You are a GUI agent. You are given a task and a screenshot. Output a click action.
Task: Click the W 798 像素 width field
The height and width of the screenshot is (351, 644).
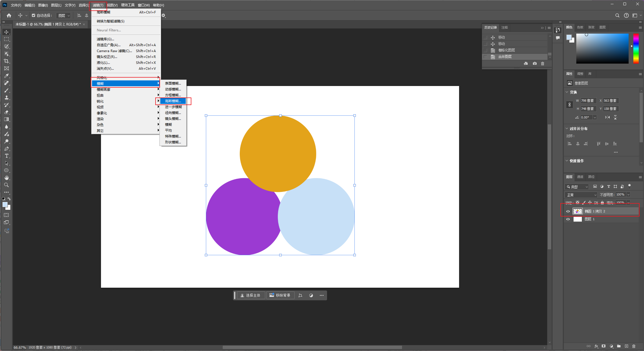(588, 101)
